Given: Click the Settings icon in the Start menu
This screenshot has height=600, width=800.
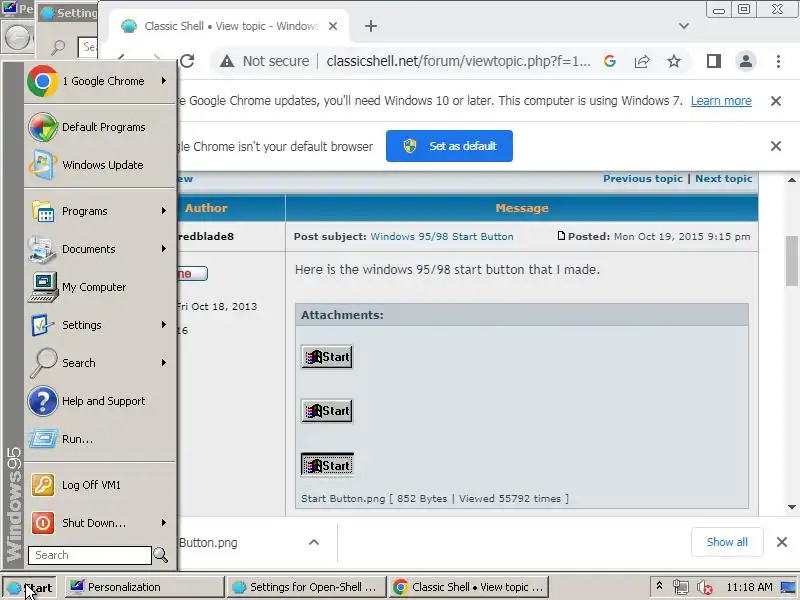Looking at the screenshot, I should pos(42,325).
